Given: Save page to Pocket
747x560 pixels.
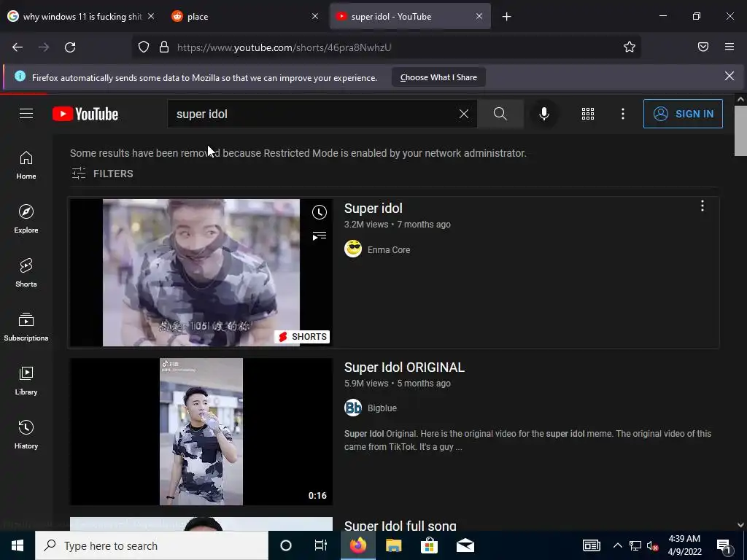Looking at the screenshot, I should tap(703, 47).
